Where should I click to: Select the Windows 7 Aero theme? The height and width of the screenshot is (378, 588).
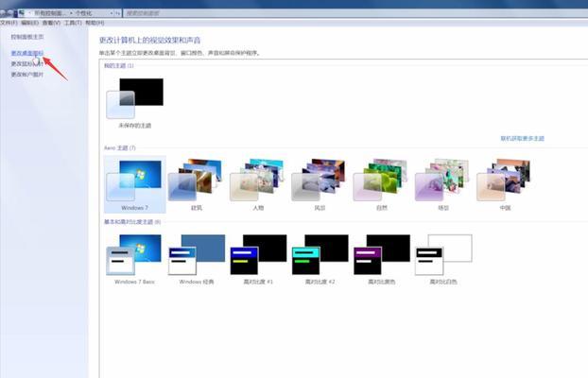134,184
